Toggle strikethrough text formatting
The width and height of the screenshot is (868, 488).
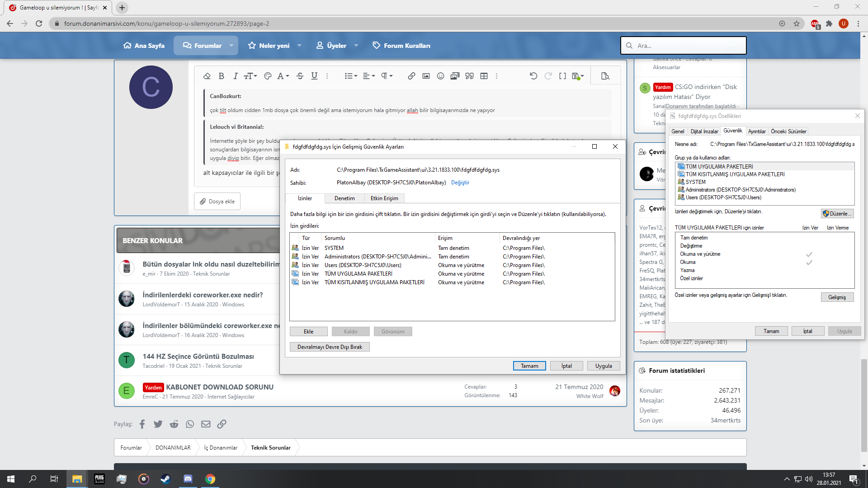300,76
